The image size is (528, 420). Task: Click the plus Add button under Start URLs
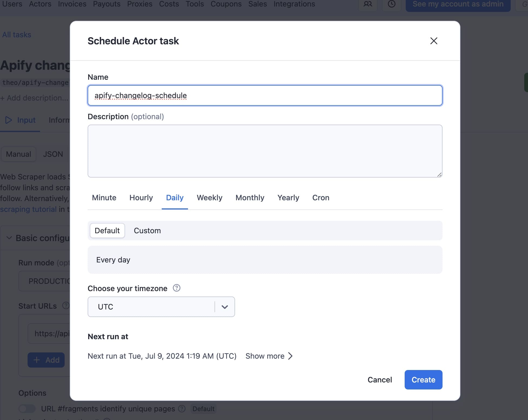click(x=46, y=360)
